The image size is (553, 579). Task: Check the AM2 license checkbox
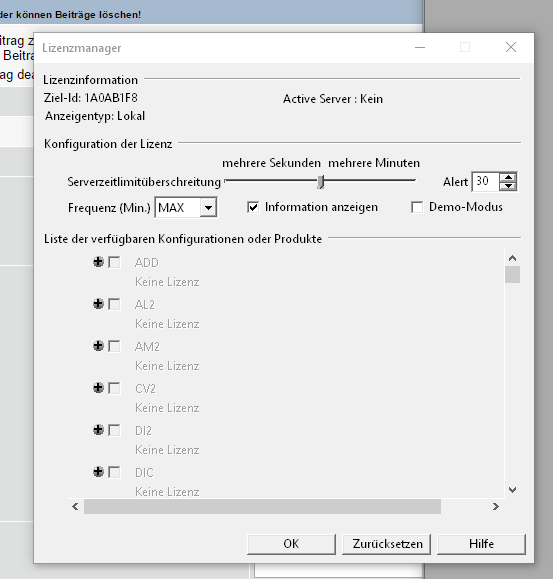point(114,346)
